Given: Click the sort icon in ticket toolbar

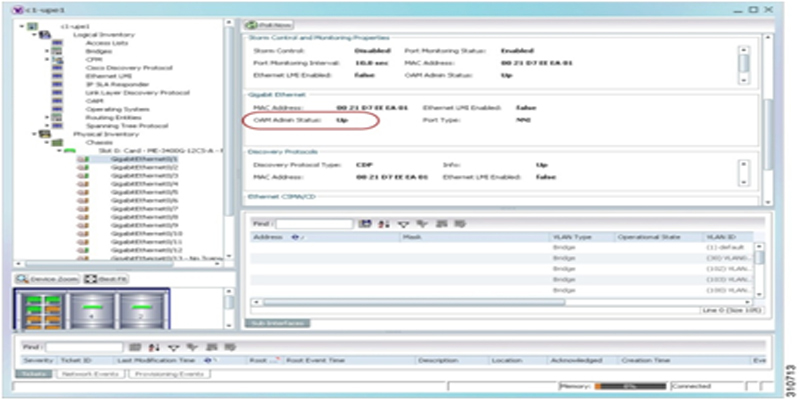Looking at the screenshot, I should pos(153,346).
